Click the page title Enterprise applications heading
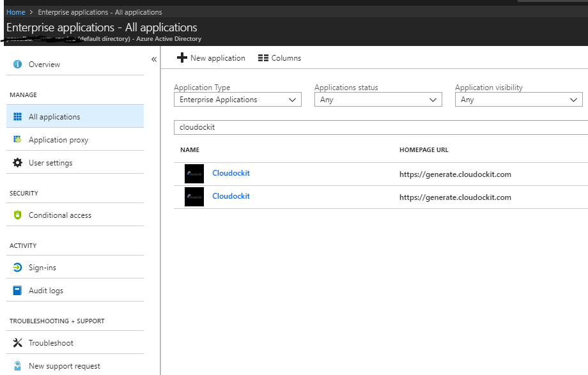This screenshot has height=375, width=588. click(x=102, y=27)
